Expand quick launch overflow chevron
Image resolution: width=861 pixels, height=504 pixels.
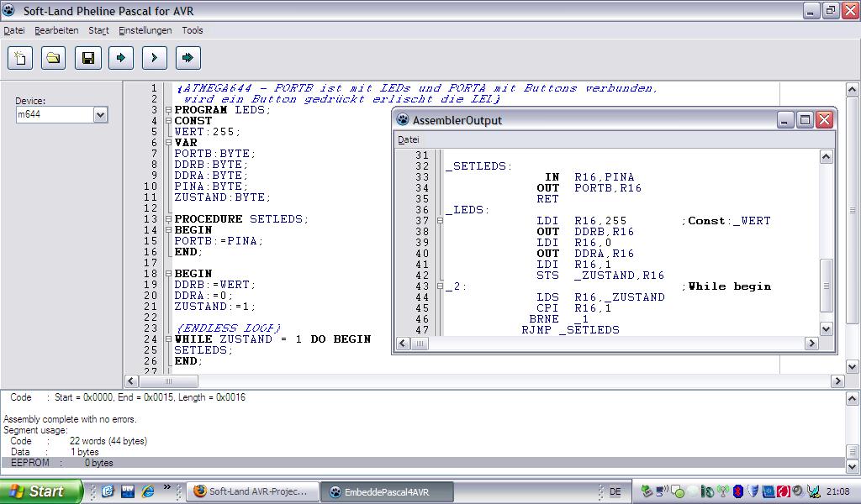167,487
